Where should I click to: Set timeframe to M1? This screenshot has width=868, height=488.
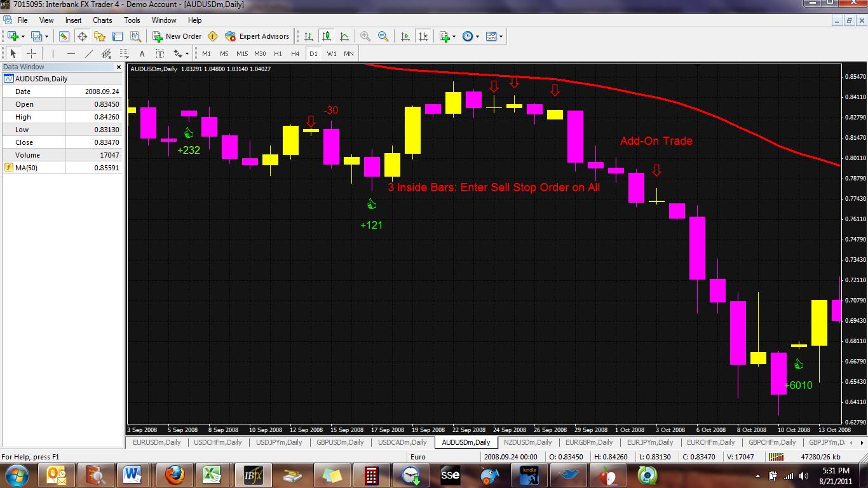coord(207,53)
